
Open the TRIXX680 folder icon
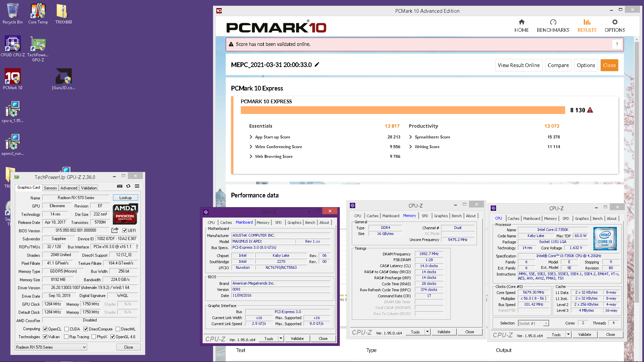pyautogui.click(x=63, y=13)
